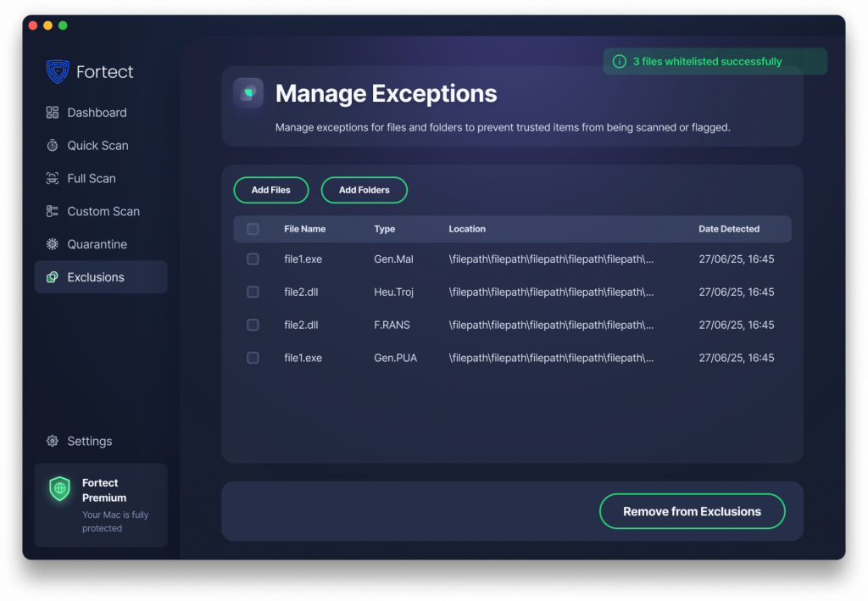This screenshot has height=601, width=868.
Task: Click the Fortect Premium status card
Action: coord(101,504)
